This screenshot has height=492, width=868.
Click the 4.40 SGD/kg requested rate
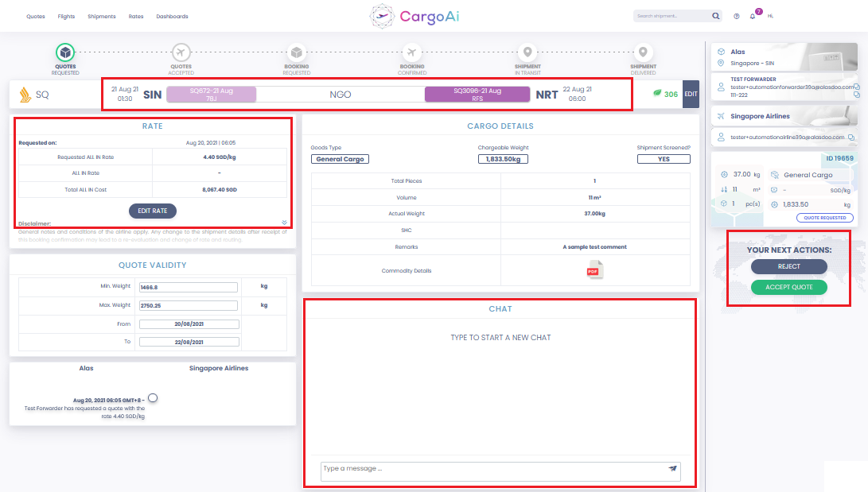click(x=220, y=157)
